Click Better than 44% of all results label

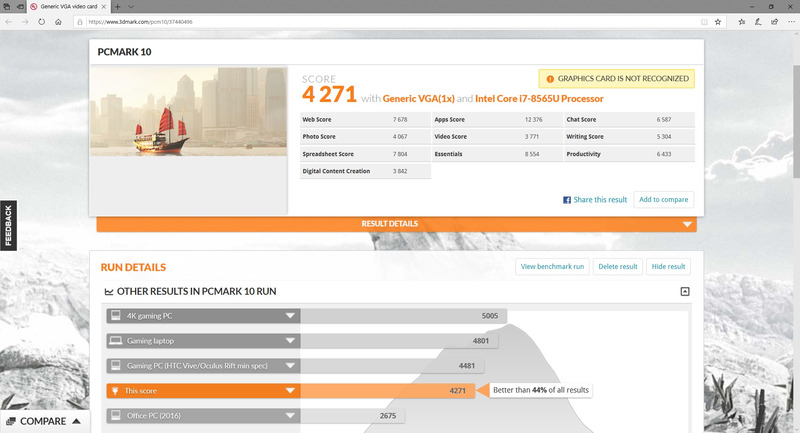pyautogui.click(x=541, y=390)
